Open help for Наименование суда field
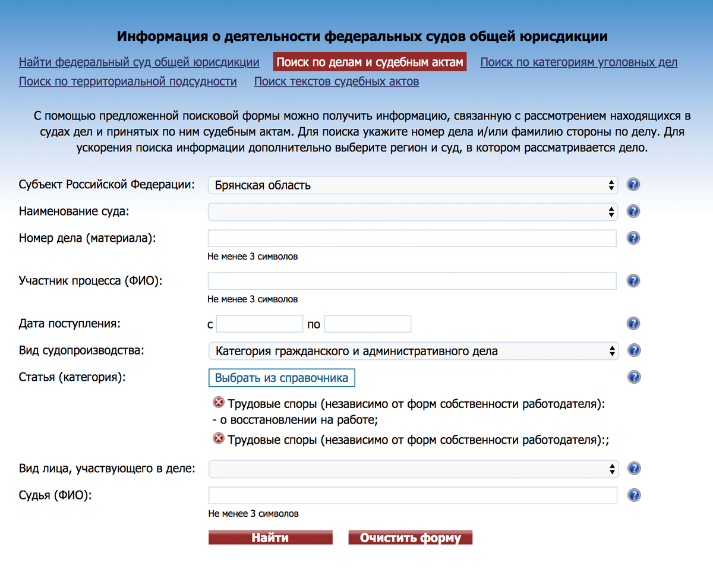 tap(633, 211)
